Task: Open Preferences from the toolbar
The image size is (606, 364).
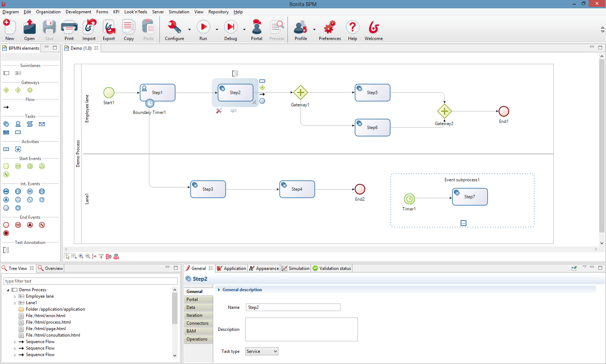Action: coord(330,27)
